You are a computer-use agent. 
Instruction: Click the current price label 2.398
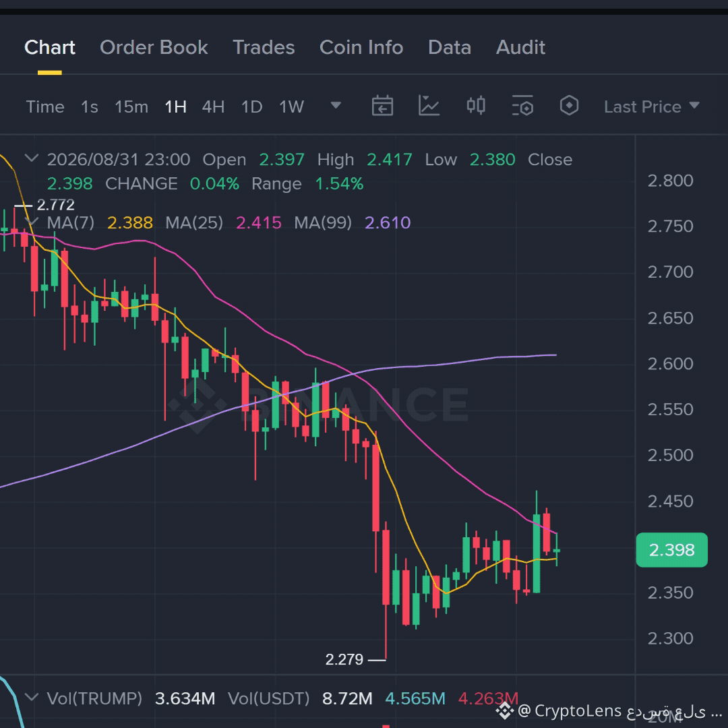[672, 550]
